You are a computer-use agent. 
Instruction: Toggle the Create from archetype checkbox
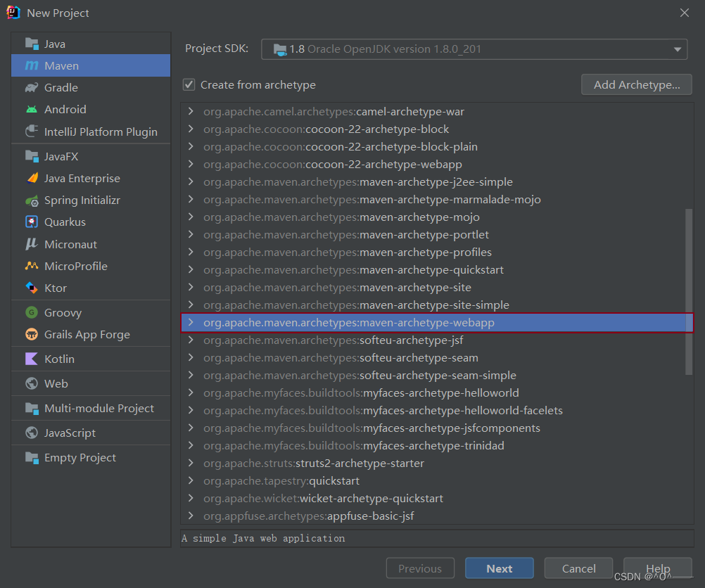189,84
